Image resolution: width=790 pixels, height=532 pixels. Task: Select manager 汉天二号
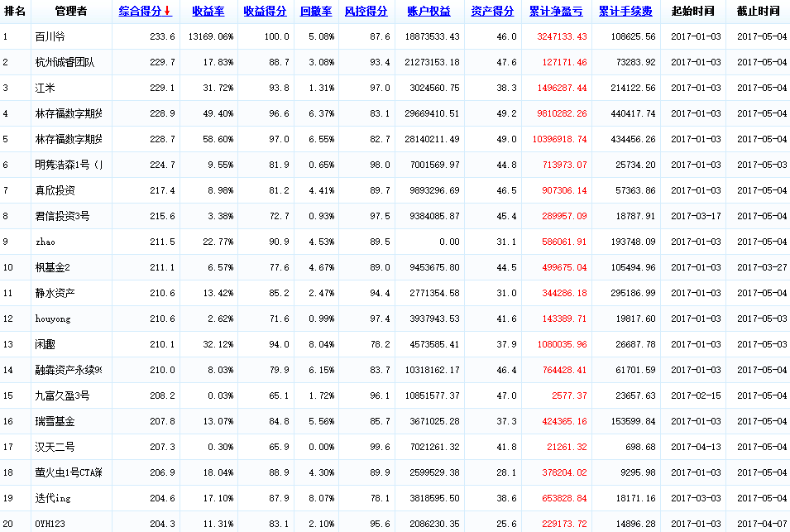55,447
